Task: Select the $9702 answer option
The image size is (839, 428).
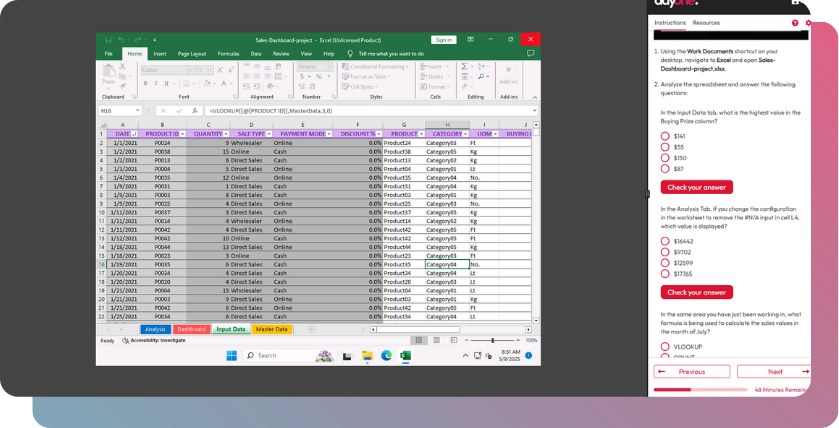Action: pyautogui.click(x=665, y=252)
